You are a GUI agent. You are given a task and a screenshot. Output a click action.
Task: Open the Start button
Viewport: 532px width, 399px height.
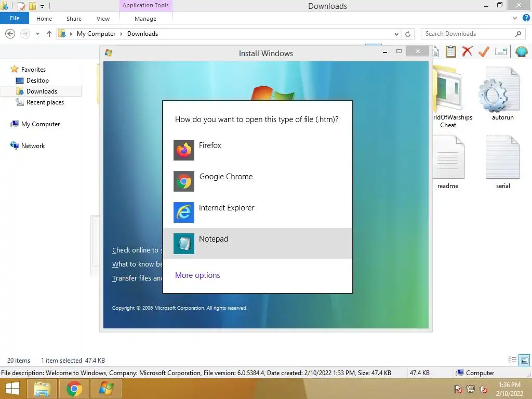pos(12,389)
